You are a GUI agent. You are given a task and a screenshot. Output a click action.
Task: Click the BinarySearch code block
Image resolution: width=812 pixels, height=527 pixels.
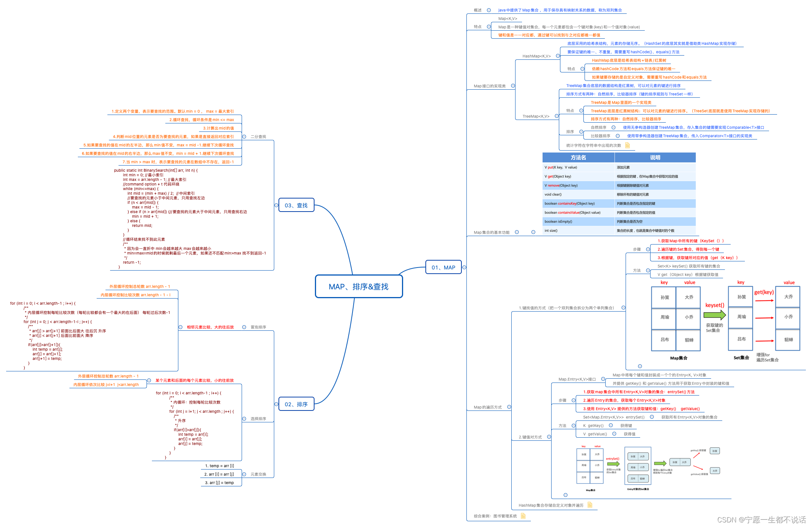coord(190,218)
